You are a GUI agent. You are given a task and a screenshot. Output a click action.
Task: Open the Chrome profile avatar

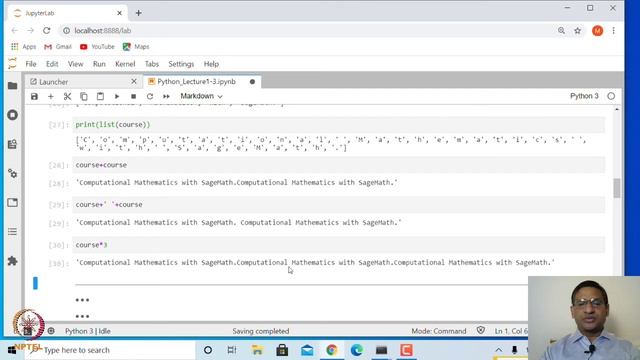point(598,31)
